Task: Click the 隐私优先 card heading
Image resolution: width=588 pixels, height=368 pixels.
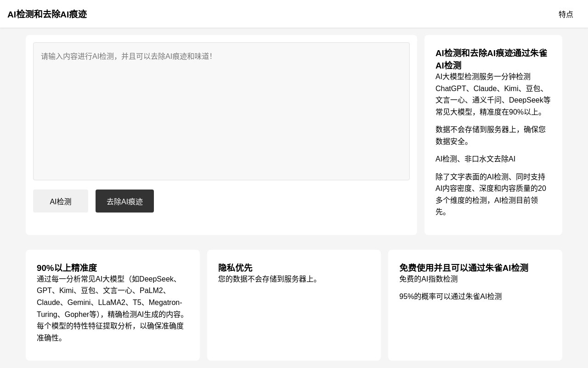Action: coord(235,268)
